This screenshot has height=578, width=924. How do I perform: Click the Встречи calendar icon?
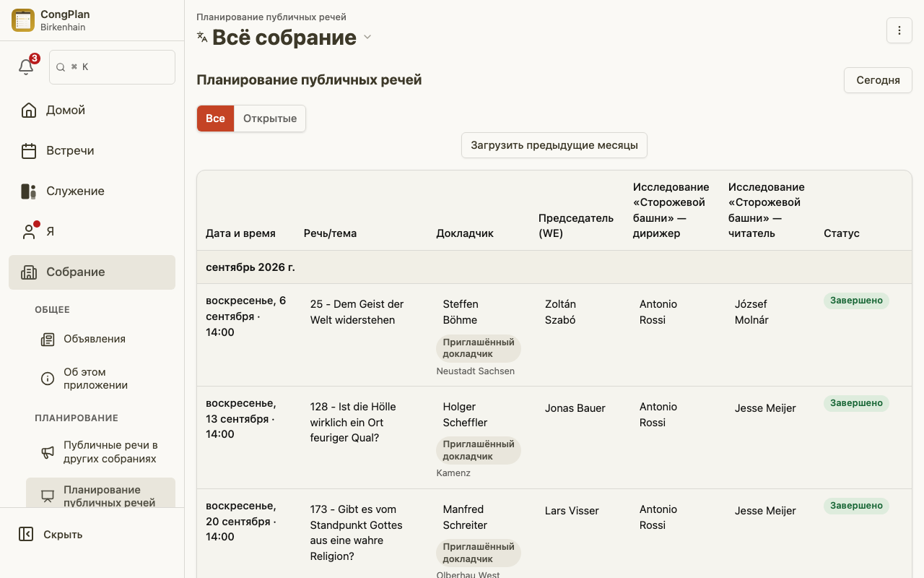coord(29,150)
